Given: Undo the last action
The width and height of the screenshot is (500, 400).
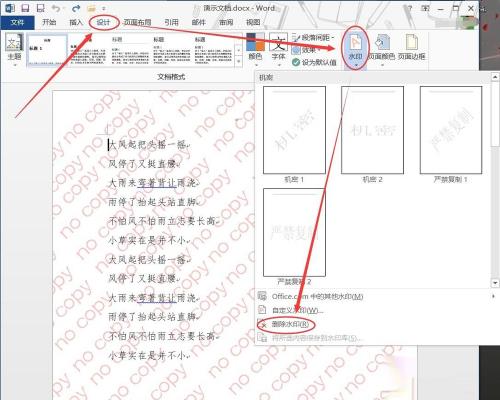Looking at the screenshot, I should click(56, 8).
